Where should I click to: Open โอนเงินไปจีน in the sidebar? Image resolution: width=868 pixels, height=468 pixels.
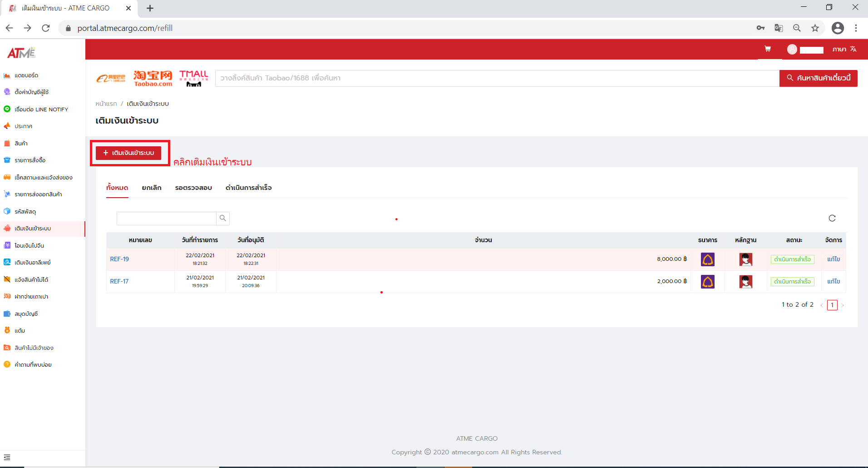coord(29,245)
